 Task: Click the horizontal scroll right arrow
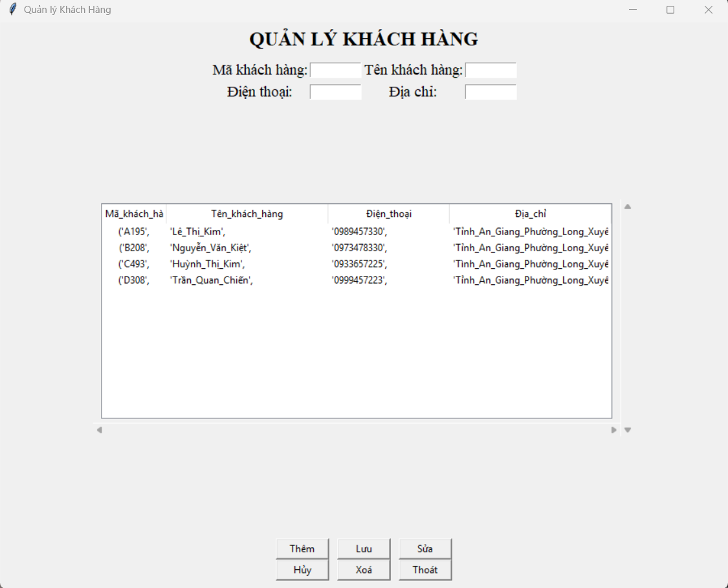tap(614, 430)
